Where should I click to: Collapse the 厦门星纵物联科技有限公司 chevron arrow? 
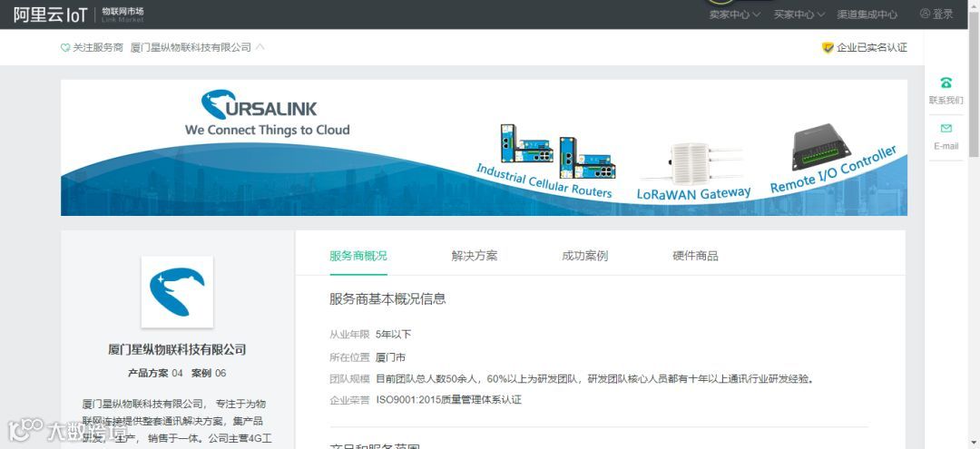click(260, 47)
